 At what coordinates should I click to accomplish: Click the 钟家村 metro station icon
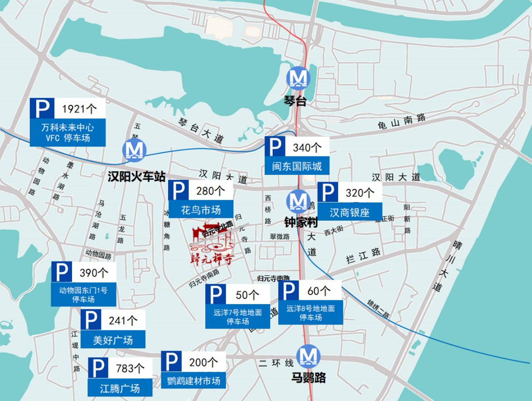point(298,202)
